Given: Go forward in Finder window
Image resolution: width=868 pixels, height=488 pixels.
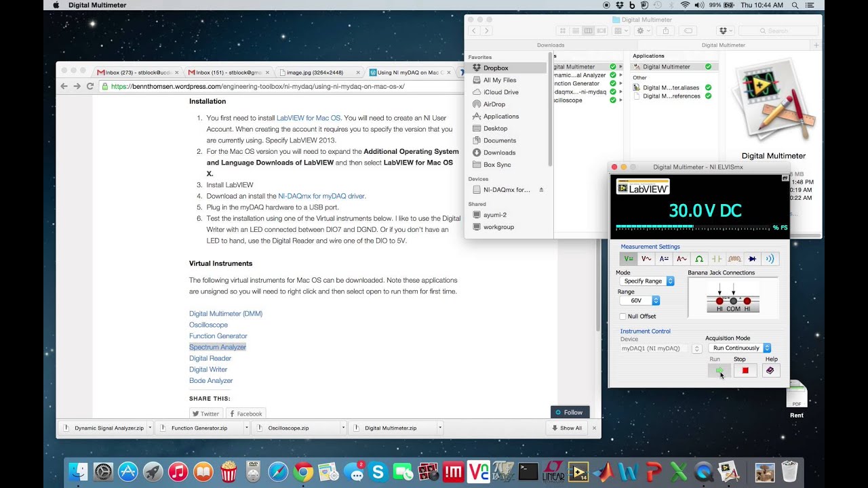Looking at the screenshot, I should (486, 30).
